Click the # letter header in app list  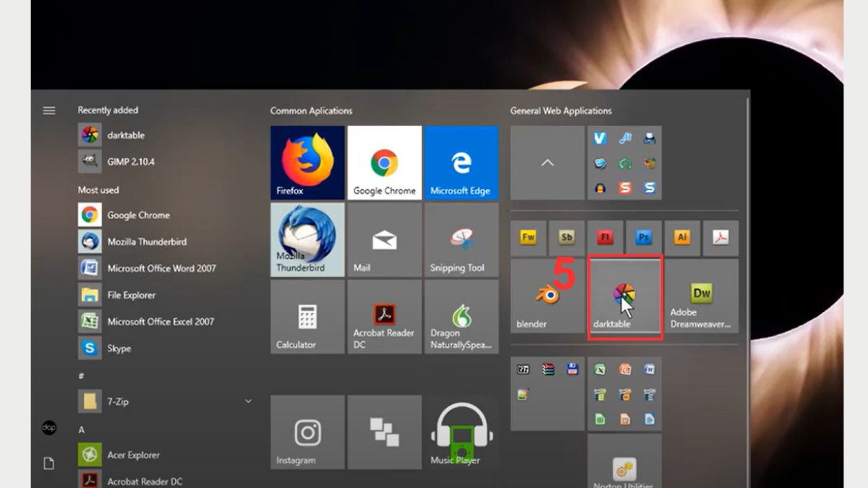(81, 376)
